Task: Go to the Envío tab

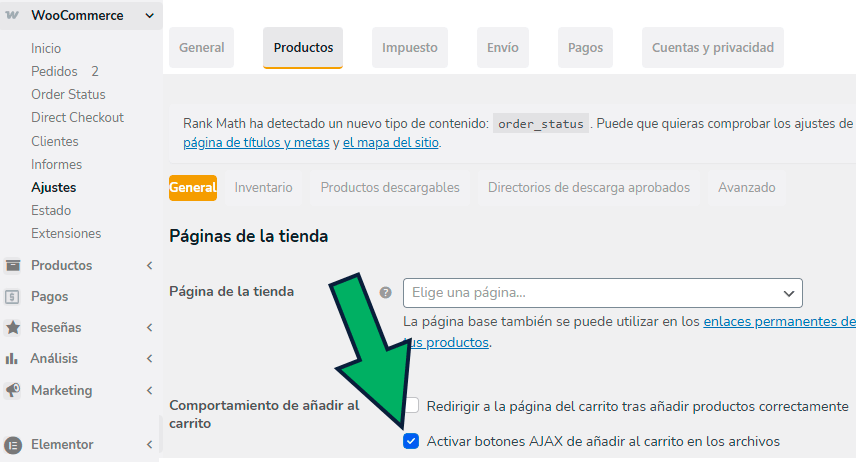Action: click(503, 48)
